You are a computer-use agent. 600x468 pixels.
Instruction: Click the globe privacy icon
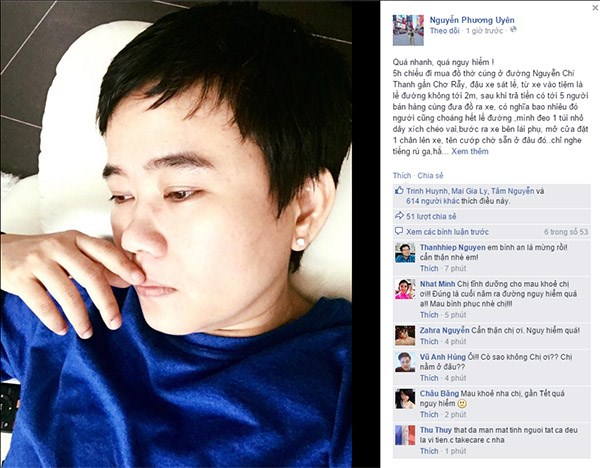coord(514,29)
